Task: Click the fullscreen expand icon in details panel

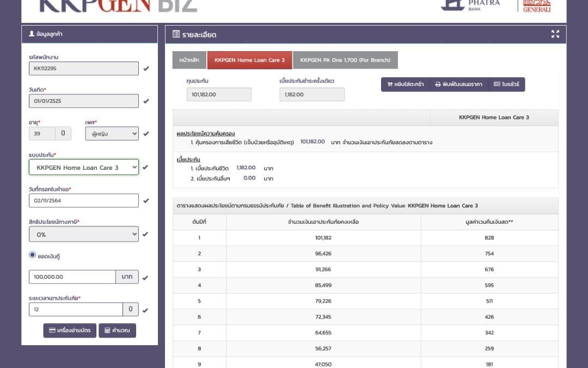Action: 555,34
